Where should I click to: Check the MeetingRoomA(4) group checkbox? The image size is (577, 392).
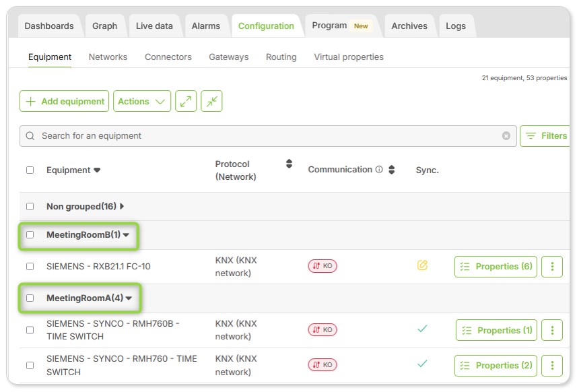[30, 298]
